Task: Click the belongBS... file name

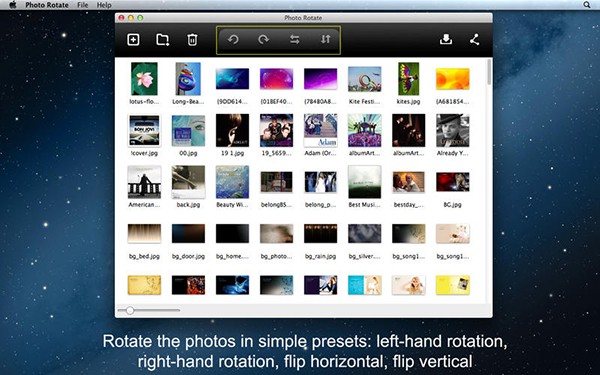Action: [x=276, y=205]
